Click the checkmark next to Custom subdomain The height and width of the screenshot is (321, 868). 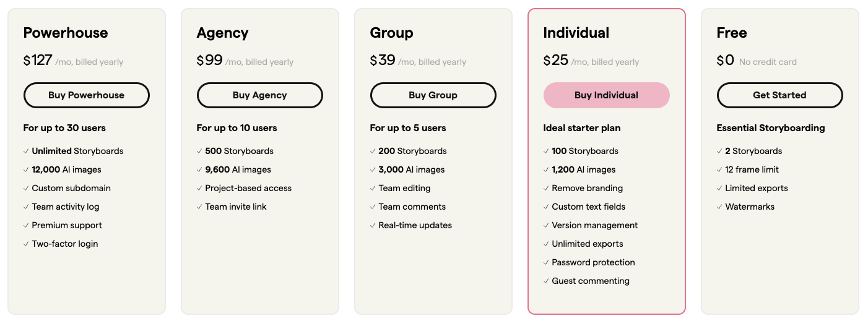pyautogui.click(x=26, y=188)
